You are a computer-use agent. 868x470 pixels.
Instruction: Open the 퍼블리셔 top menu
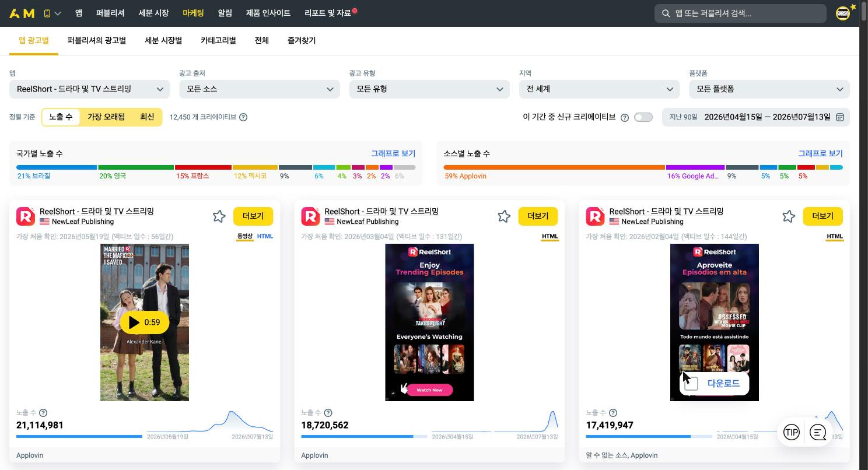coord(110,13)
